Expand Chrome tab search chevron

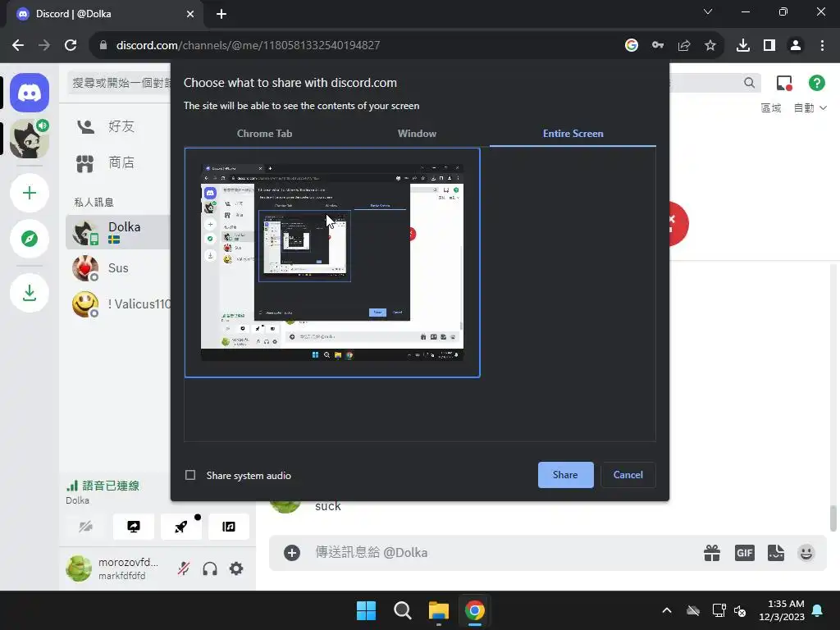tap(708, 11)
